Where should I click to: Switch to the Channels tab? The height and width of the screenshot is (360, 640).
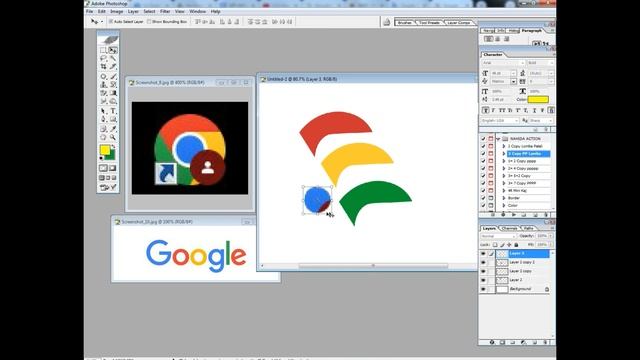pyautogui.click(x=509, y=228)
